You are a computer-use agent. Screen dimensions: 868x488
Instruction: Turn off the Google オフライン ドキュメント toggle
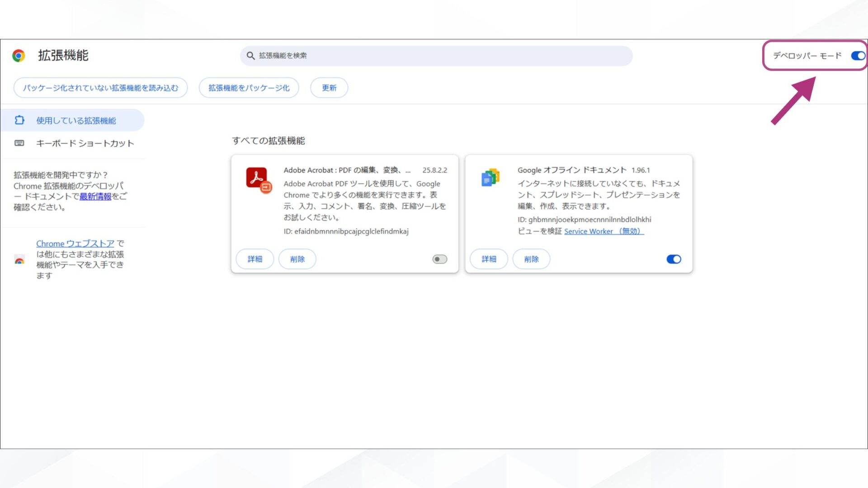tap(673, 259)
